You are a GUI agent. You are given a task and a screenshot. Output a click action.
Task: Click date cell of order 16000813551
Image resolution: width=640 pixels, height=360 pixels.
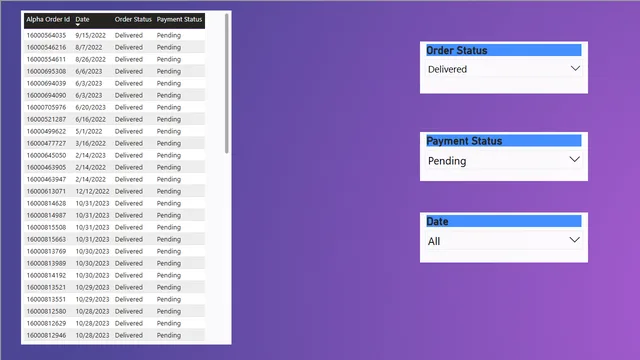click(x=92, y=300)
